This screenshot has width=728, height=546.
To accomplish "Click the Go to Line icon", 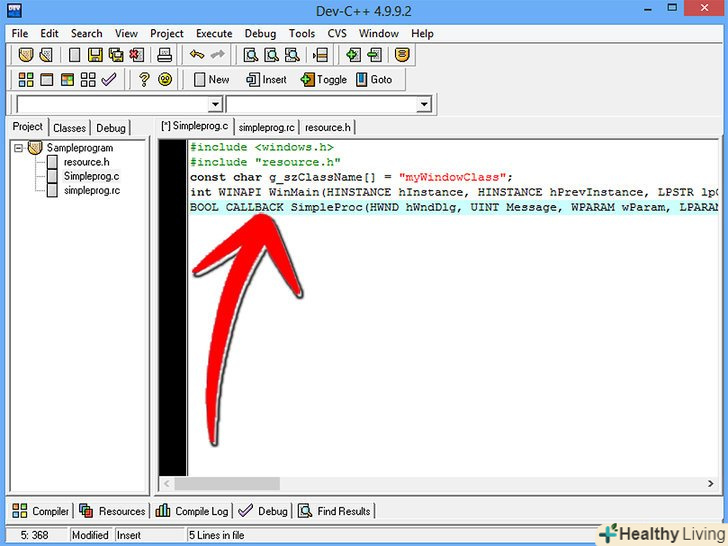I will (x=320, y=55).
